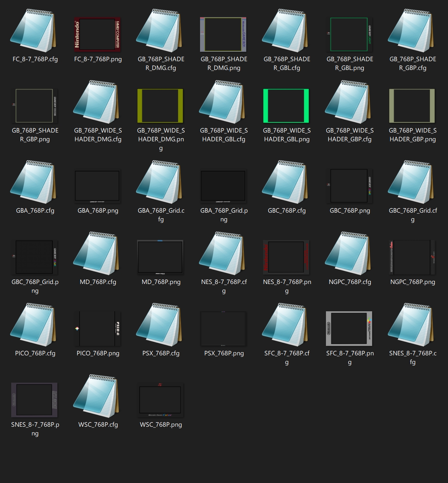Select PSX_768P.cfg notepad icon
The width and height of the screenshot is (448, 483).
click(x=159, y=325)
